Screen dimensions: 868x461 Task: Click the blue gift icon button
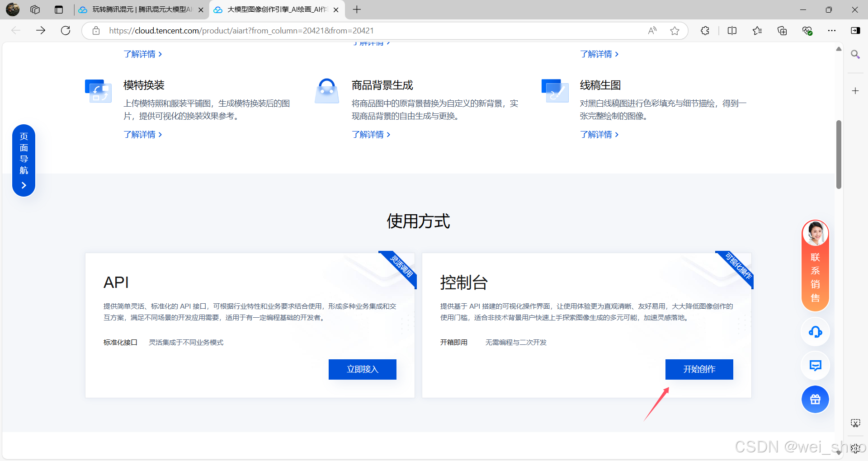coord(815,400)
